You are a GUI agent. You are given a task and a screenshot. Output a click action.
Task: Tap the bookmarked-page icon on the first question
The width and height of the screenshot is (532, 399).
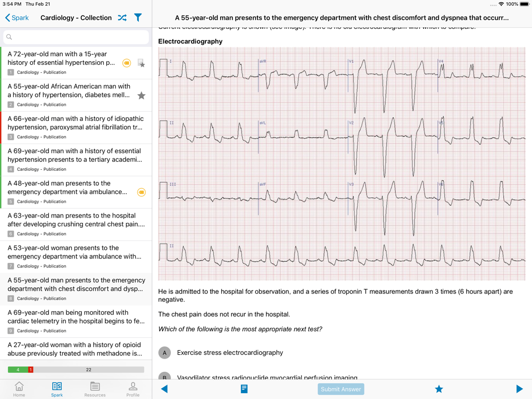point(141,63)
